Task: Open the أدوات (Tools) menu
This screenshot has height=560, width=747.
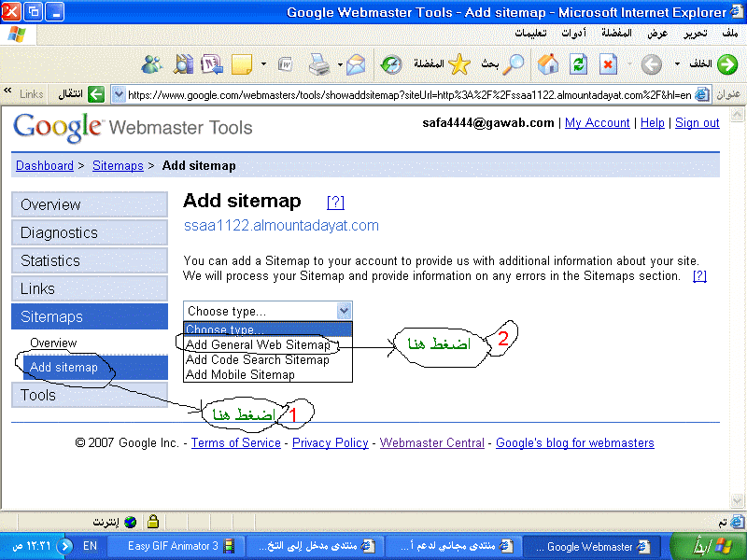Action: [x=573, y=34]
